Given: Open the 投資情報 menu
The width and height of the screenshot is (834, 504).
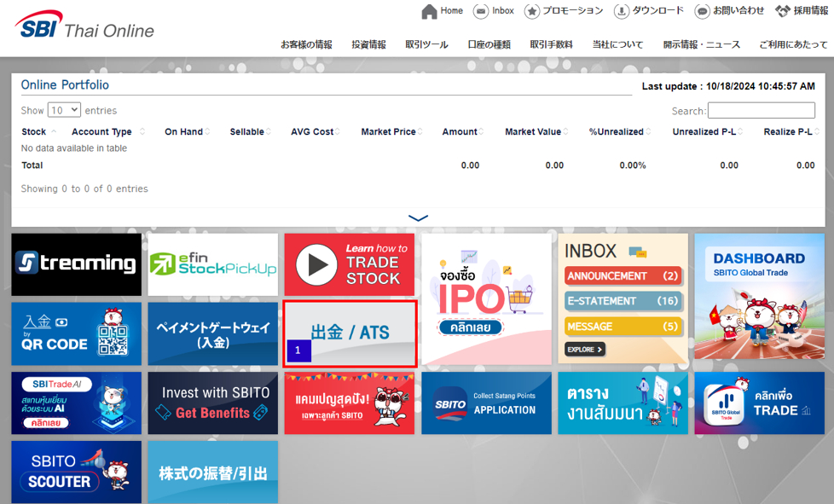Looking at the screenshot, I should click(368, 44).
